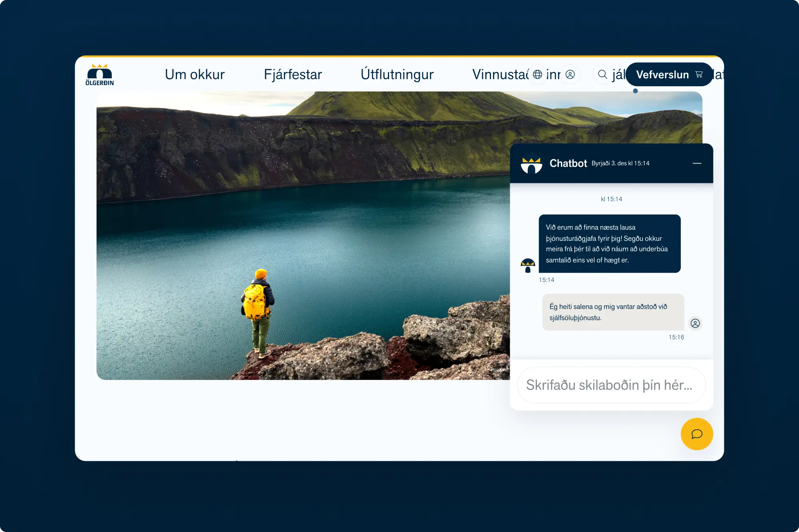Click the Vefverslun button

662,74
